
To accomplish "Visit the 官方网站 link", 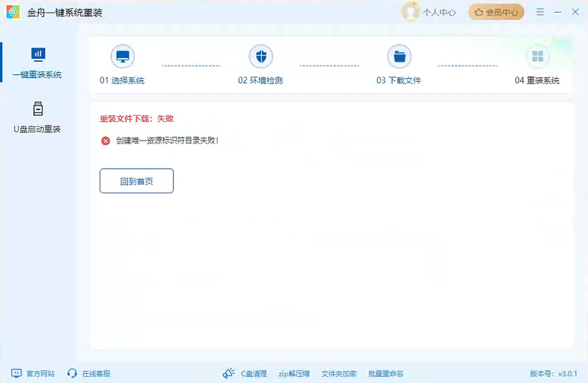I will (40, 373).
